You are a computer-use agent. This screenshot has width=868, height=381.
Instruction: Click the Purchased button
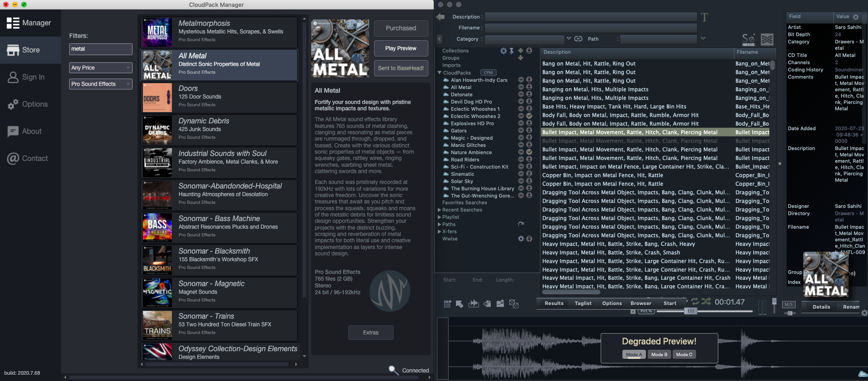coord(401,28)
